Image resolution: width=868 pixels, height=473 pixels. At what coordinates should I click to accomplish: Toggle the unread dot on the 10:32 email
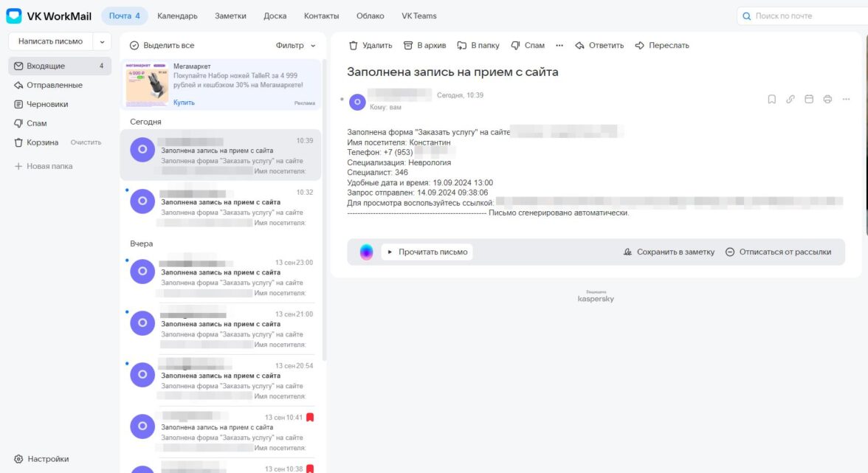[x=128, y=190]
